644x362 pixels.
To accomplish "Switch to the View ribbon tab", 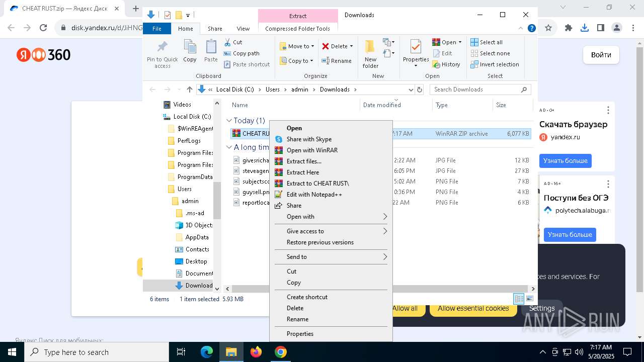I will [x=243, y=29].
